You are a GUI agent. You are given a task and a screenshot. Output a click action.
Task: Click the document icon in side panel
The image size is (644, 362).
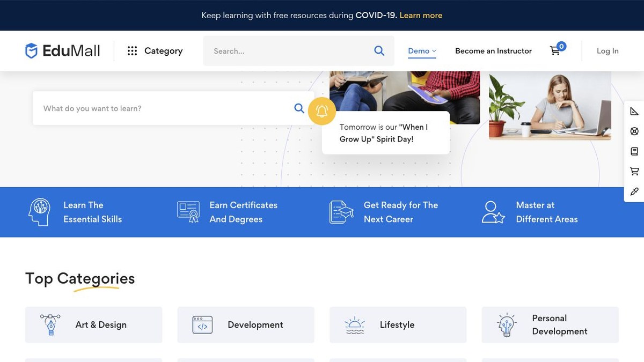point(634,152)
